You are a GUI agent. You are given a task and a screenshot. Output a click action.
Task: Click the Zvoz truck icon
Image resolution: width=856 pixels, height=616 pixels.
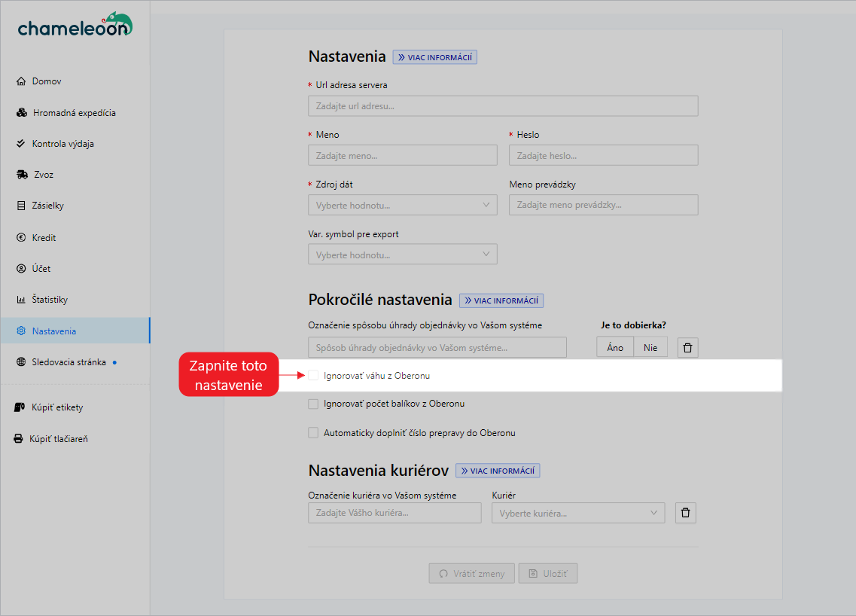click(x=22, y=175)
